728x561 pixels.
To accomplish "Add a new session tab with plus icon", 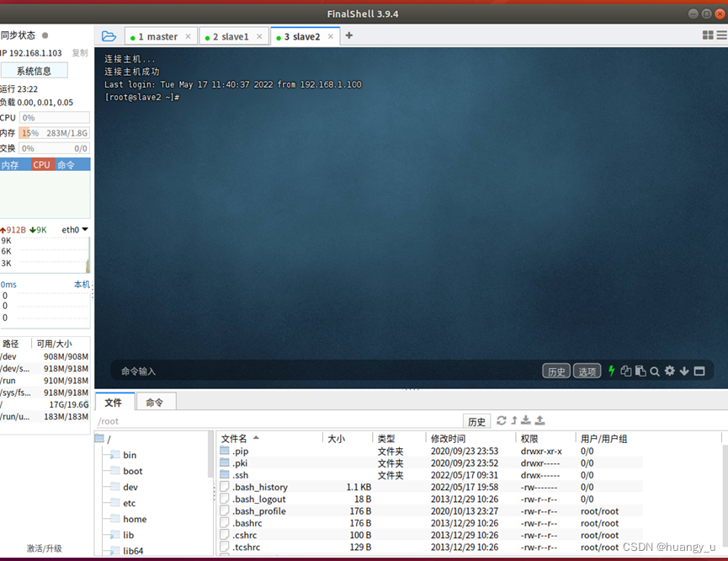I will 349,35.
